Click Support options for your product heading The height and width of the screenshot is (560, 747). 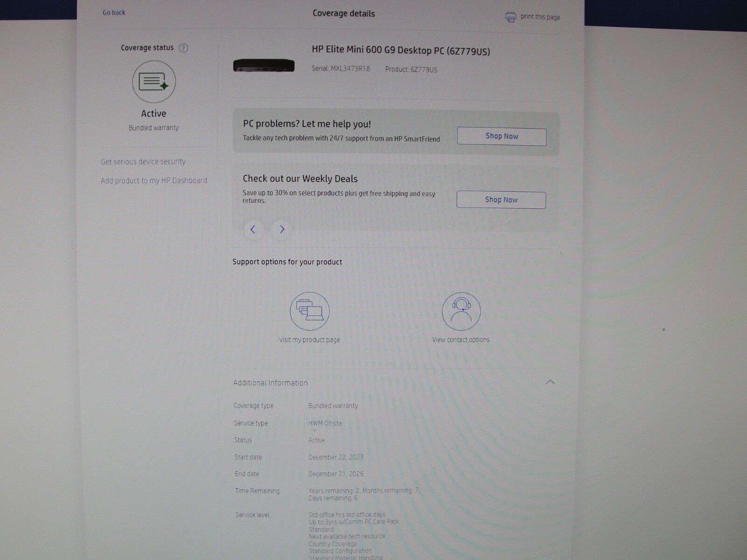pos(288,262)
